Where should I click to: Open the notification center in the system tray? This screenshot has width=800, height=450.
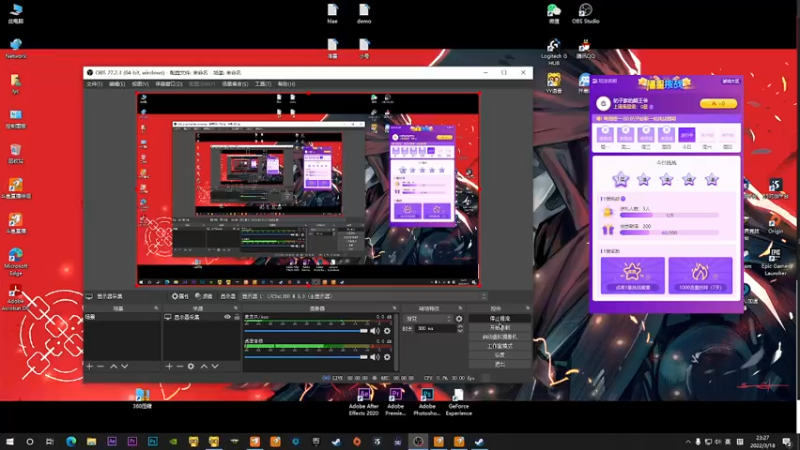click(787, 441)
